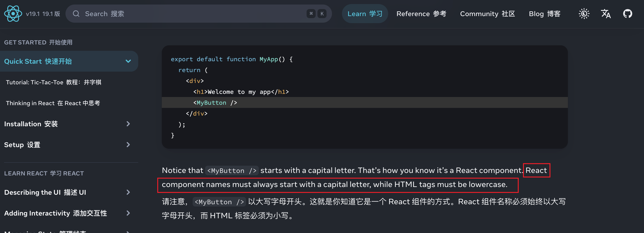Expand the Adding Interactivity chevron
Screen dimensions: 644x233
[128, 213]
